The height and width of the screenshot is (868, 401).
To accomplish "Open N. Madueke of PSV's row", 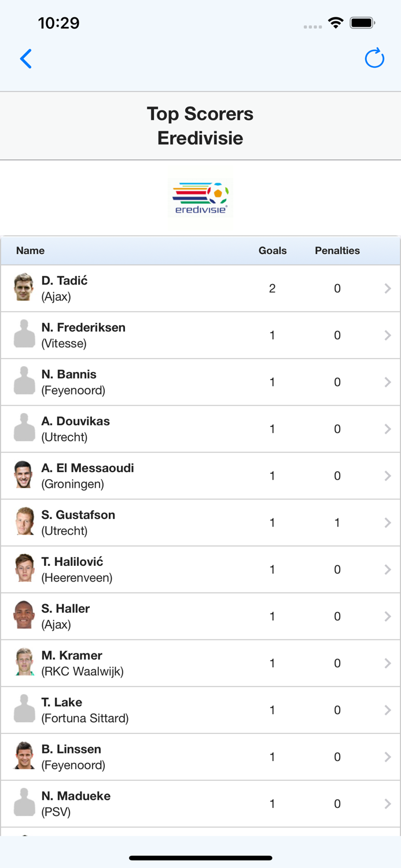I will point(200,803).
